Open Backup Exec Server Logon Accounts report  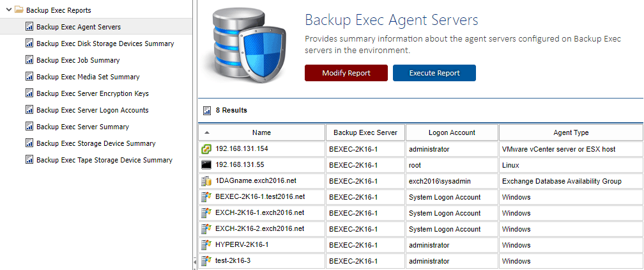pos(93,110)
